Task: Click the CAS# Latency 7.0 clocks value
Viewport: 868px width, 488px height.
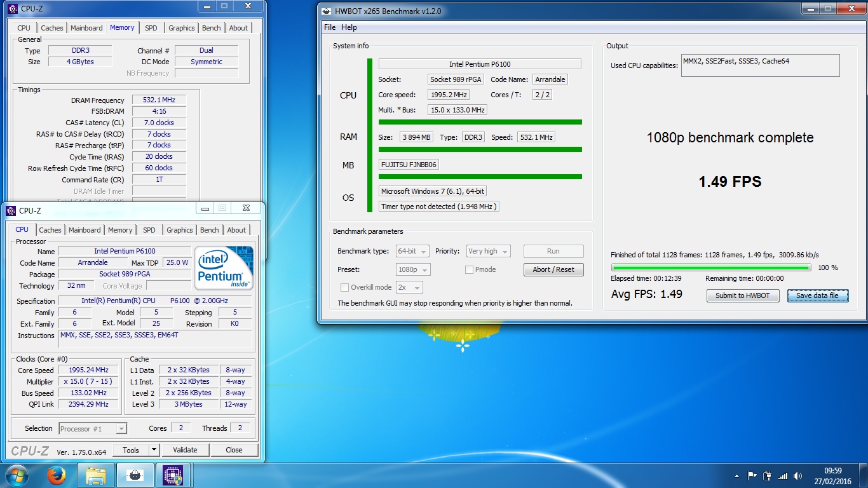Action: tap(159, 123)
